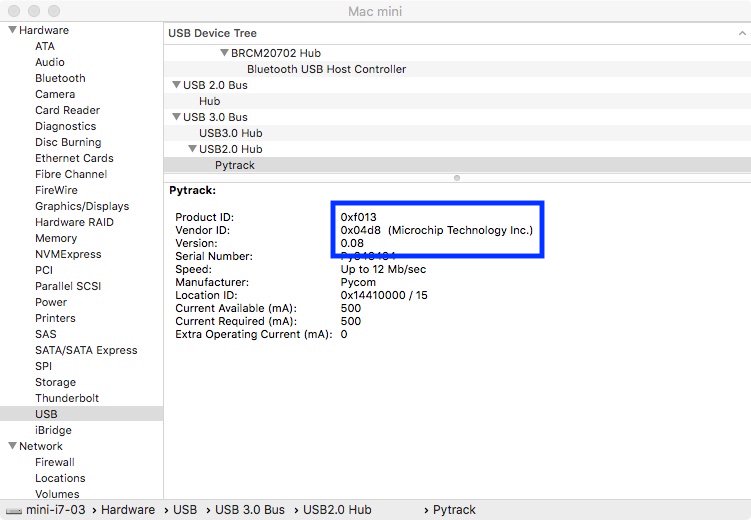This screenshot has height=520, width=751.
Task: Collapse the USB2.0 Hub disclosure triangle
Action: pos(192,149)
